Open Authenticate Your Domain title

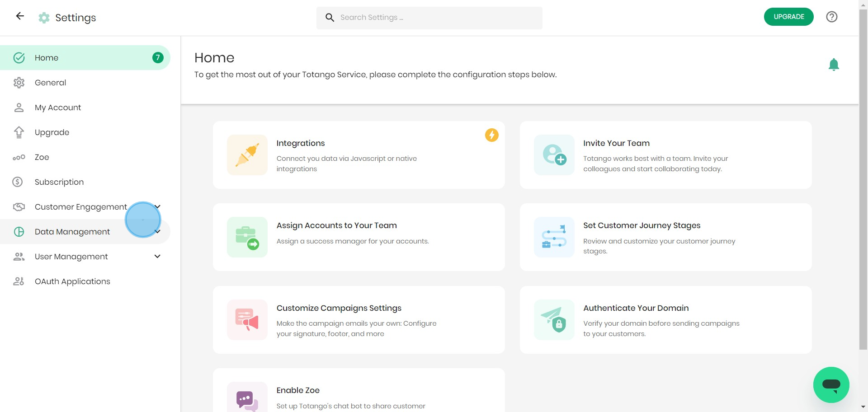pos(636,308)
